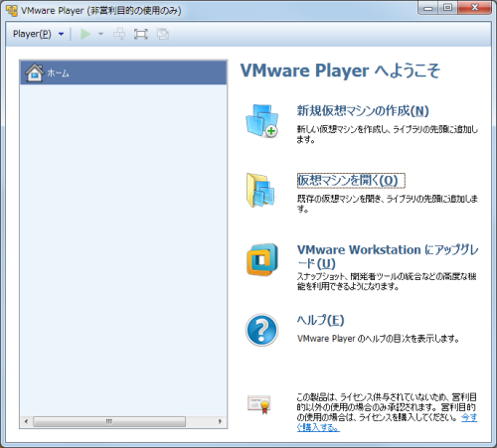Expand the Player menu dropdown arrow
The image size is (497, 448).
tap(61, 34)
